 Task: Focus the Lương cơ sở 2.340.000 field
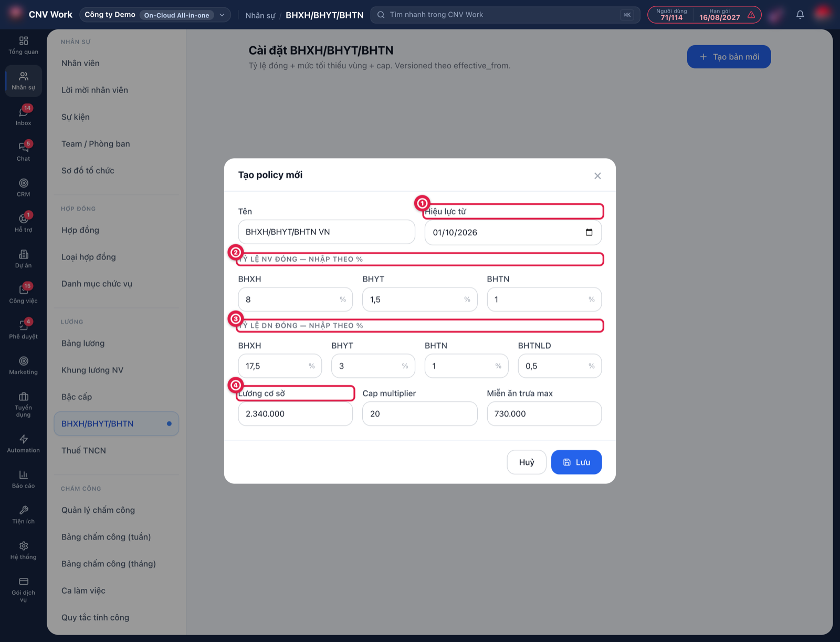click(x=295, y=413)
